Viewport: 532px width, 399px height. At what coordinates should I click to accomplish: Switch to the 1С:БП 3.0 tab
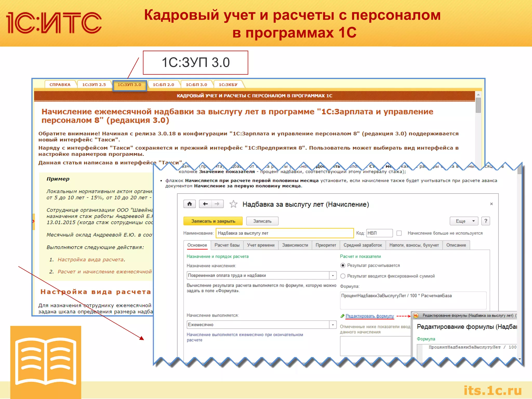(x=196, y=85)
